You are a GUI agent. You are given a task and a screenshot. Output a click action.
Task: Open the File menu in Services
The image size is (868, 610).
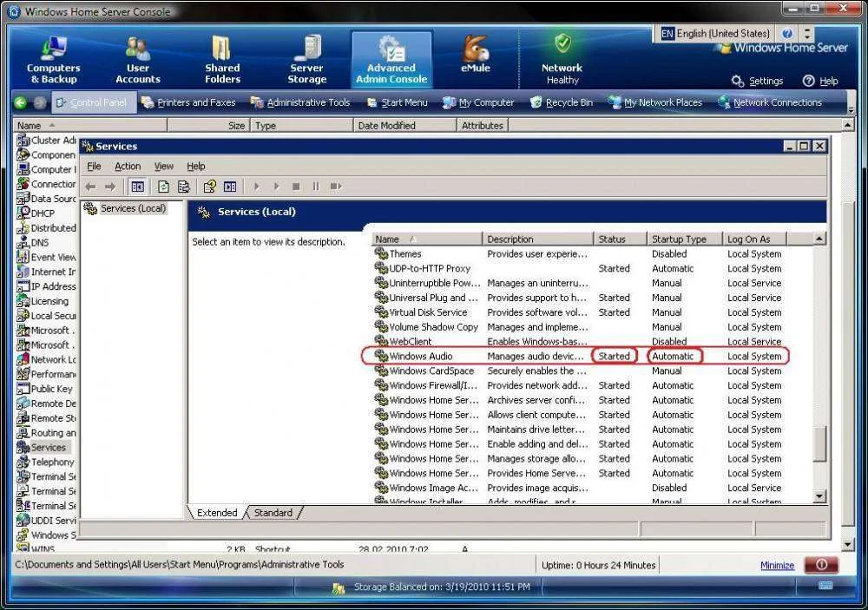(x=94, y=166)
